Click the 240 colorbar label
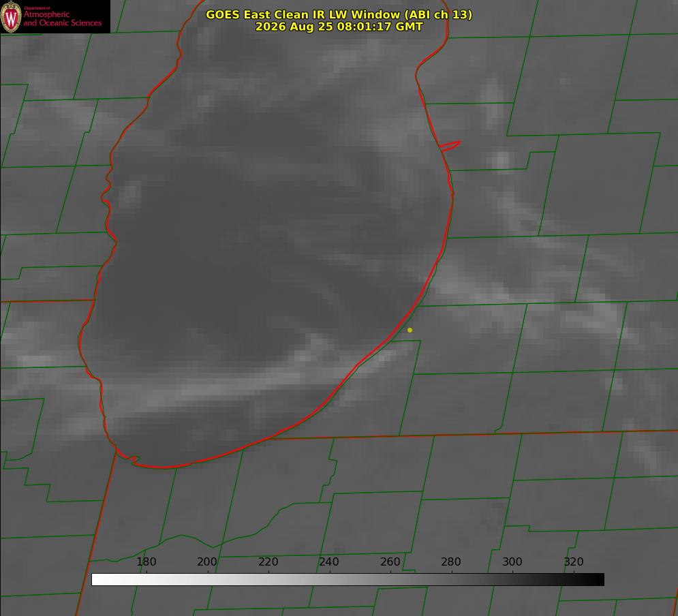 pos(329,561)
